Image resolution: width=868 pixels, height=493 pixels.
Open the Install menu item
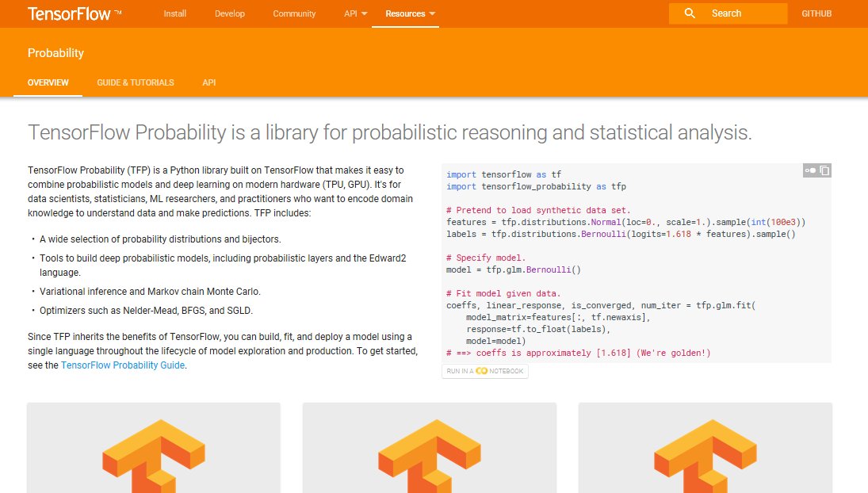(174, 13)
